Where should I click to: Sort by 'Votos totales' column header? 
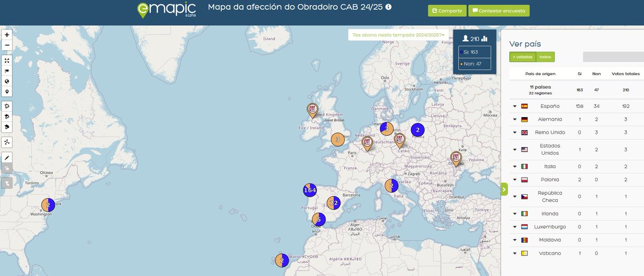(626, 74)
